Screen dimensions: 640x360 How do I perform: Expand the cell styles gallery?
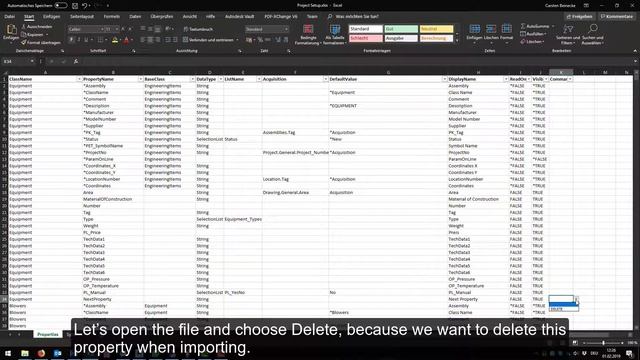pos(457,40)
